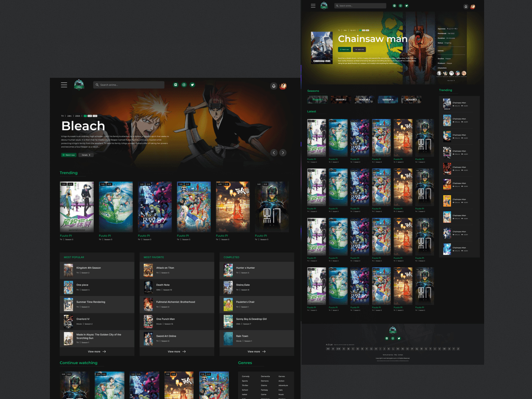The height and width of the screenshot is (399, 532).
Task: Open Fullmetal Alchemist: Brotherhood entry
Action: 177,304
